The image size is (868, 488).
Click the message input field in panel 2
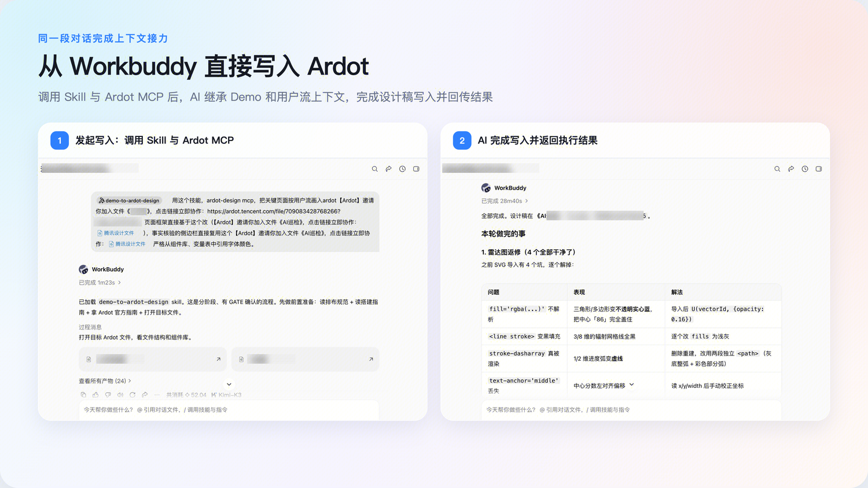(631, 410)
